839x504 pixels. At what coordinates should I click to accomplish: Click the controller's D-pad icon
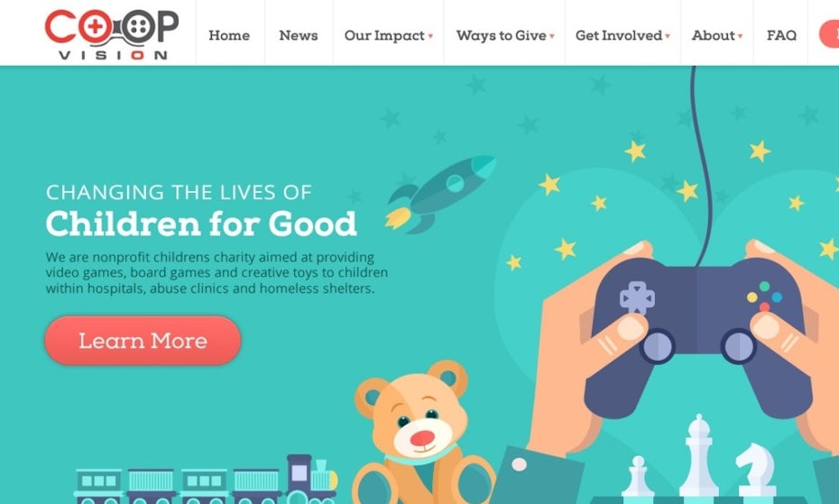pos(637,298)
